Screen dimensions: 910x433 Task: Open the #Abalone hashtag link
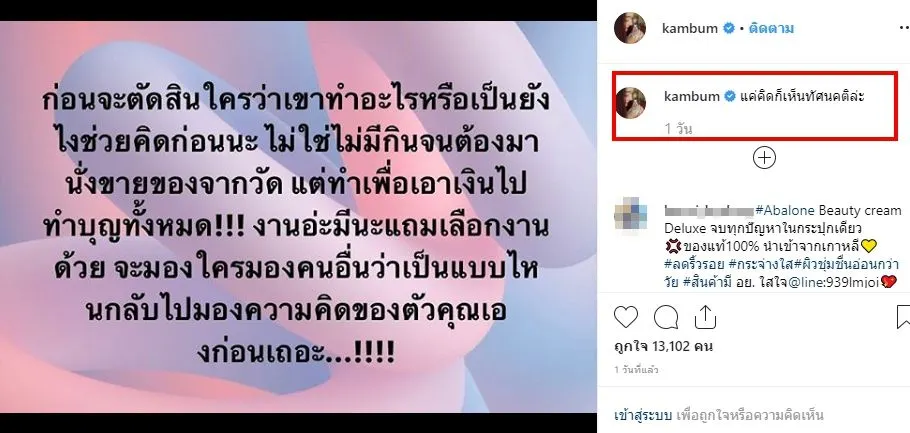[787, 210]
